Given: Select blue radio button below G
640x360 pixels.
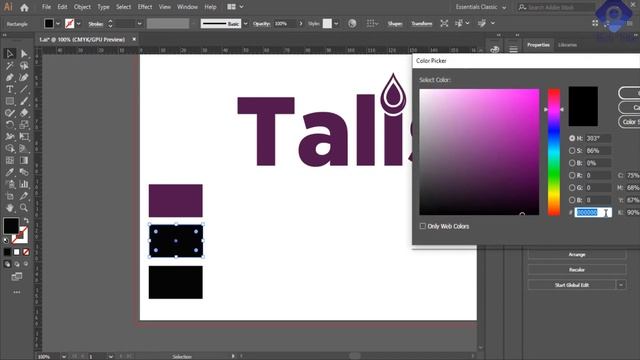Looking at the screenshot, I should click(x=572, y=200).
